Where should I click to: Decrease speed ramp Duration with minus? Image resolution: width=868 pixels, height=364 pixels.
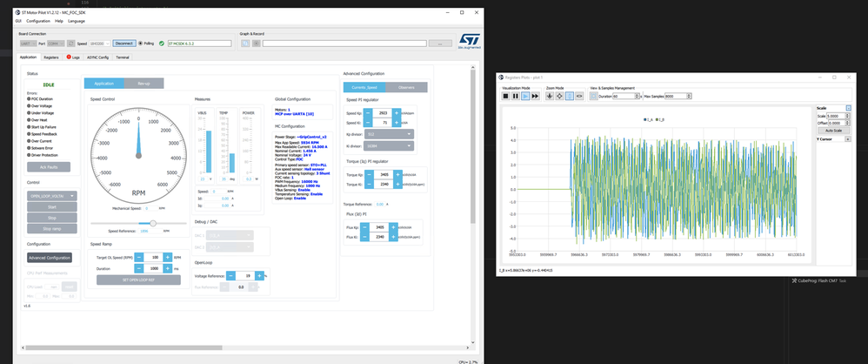(x=139, y=269)
